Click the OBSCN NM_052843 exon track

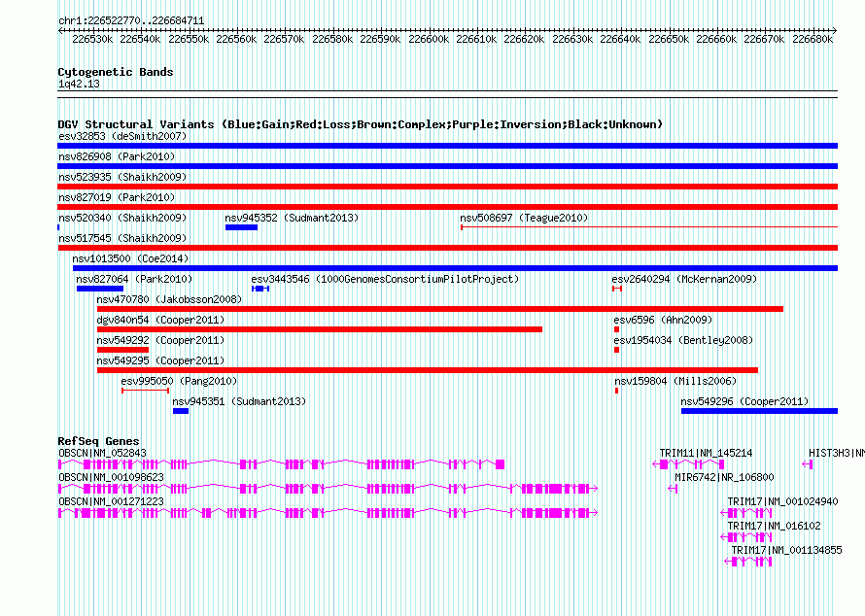[281, 464]
